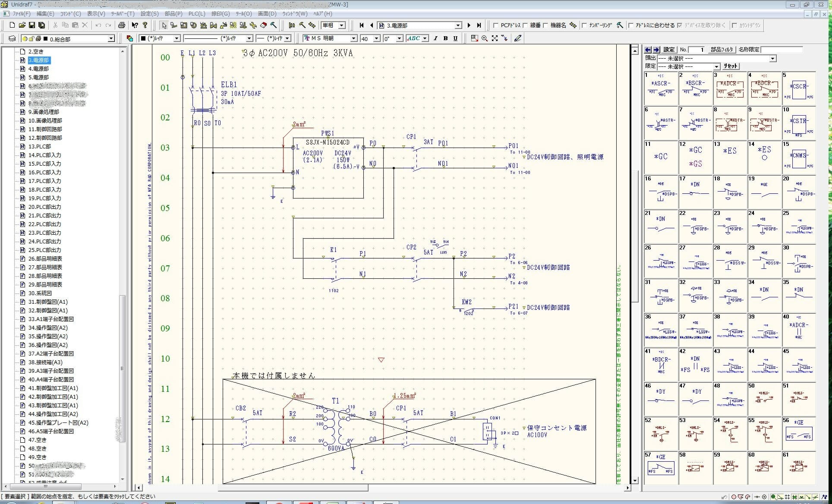Image resolution: width=832 pixels, height=504 pixels.
Task: Click the fit-to-screen expand arrows icon
Action: 495,38
